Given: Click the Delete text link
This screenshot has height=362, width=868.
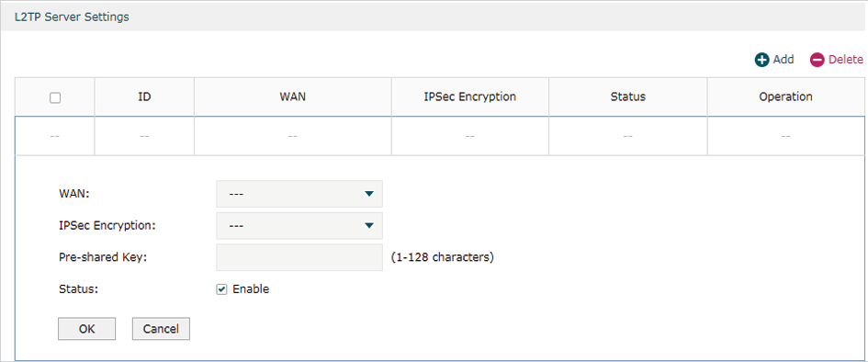Looking at the screenshot, I should pos(845,59).
